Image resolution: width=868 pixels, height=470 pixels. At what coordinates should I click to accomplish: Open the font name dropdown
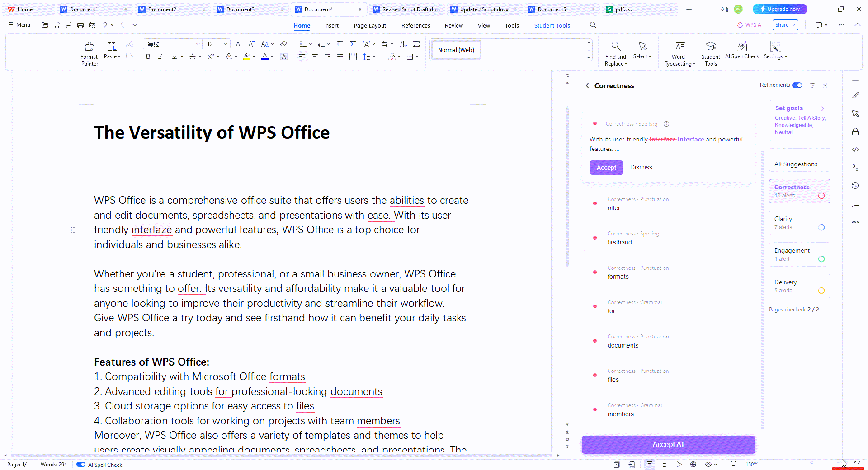198,44
